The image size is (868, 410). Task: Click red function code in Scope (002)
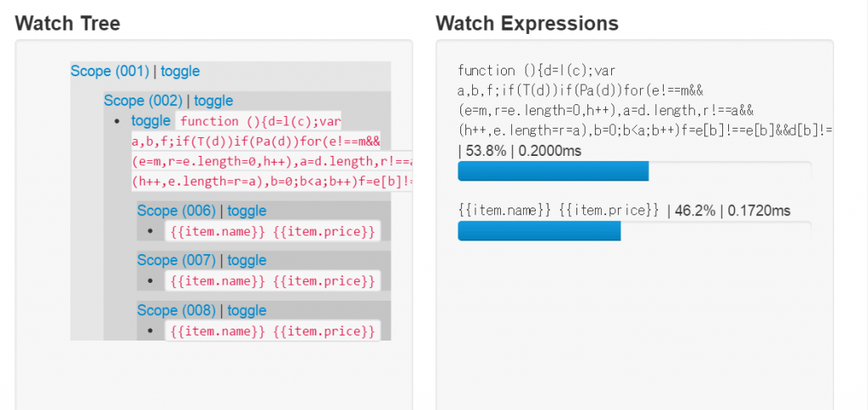click(x=271, y=151)
